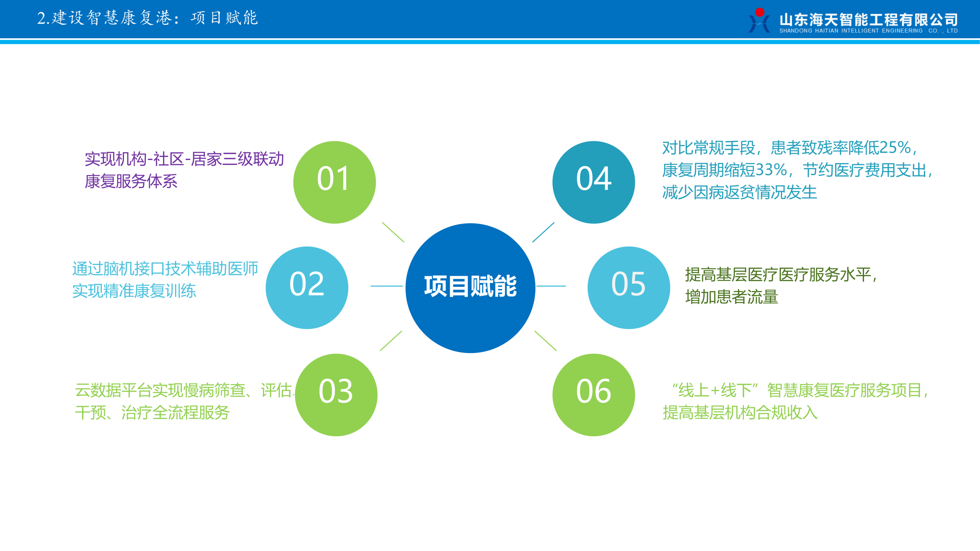This screenshot has height=551, width=980.
Task: Click the connector line between center and 05
Action: coord(551,286)
